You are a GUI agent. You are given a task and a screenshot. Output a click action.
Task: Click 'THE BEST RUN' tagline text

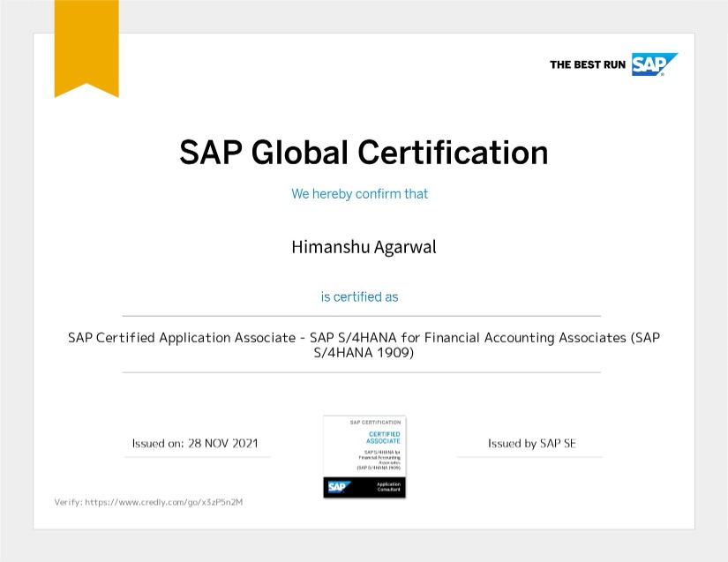pyautogui.click(x=588, y=64)
